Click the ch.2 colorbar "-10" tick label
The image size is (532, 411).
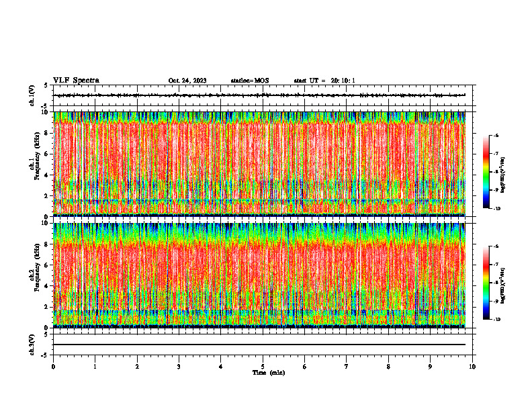[497, 320]
